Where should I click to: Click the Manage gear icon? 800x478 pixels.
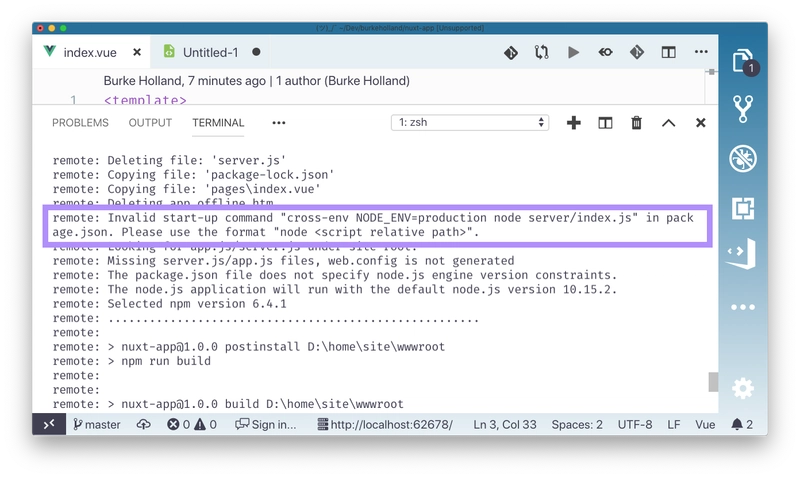click(742, 387)
